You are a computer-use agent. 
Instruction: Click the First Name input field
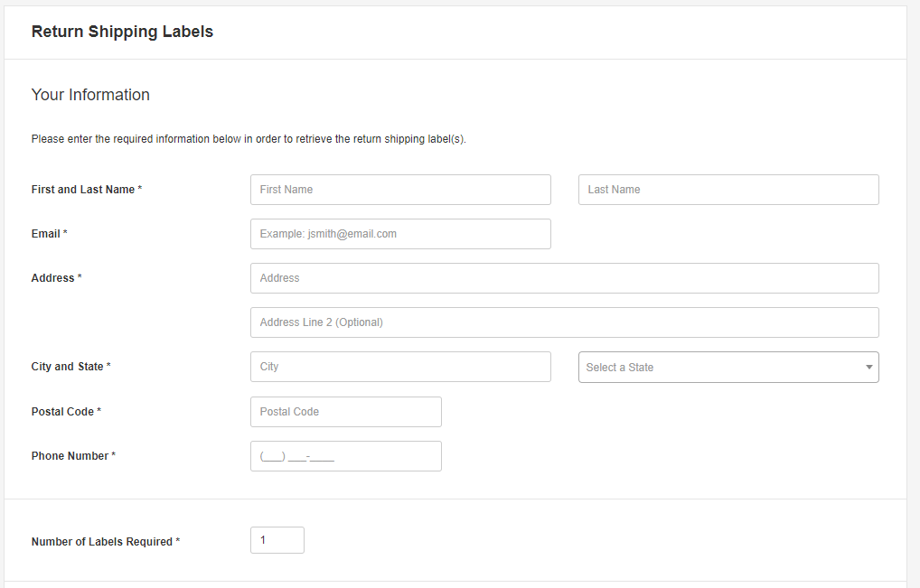(x=400, y=190)
